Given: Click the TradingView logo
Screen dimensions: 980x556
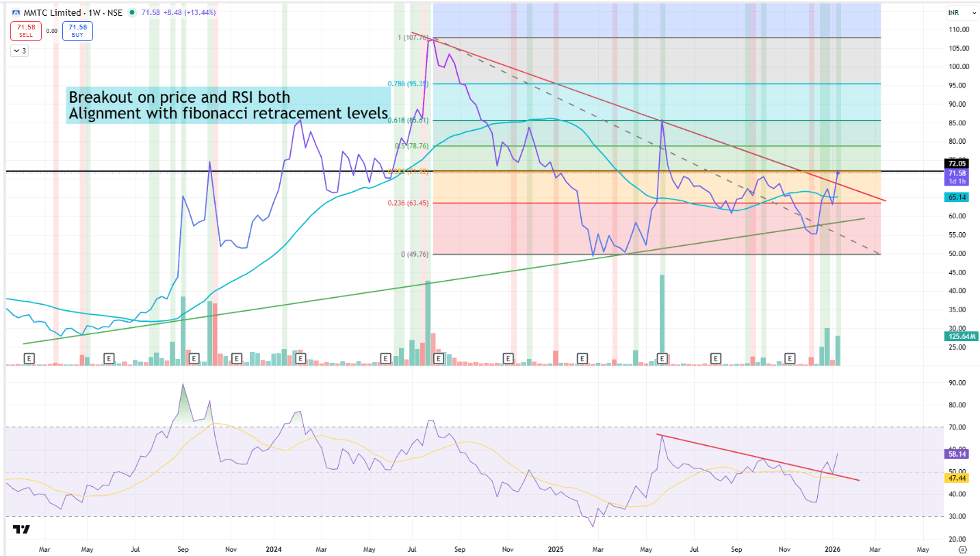Looking at the screenshot, I should click(21, 529).
